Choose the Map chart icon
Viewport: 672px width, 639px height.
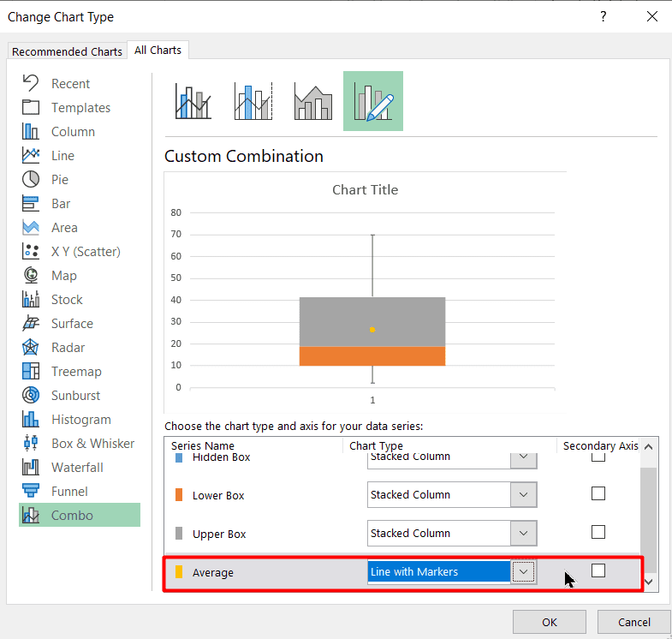tap(31, 275)
